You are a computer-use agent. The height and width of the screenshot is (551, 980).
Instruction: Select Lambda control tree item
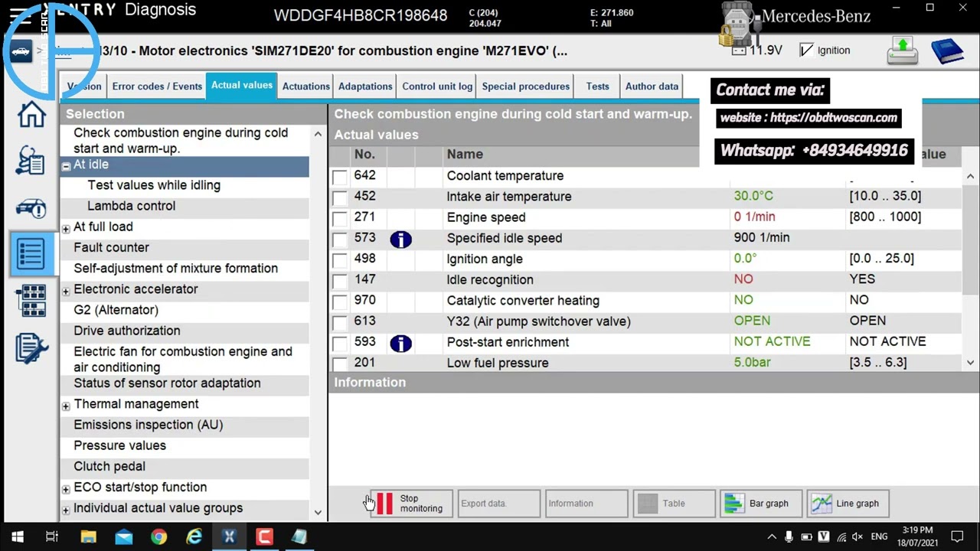131,206
